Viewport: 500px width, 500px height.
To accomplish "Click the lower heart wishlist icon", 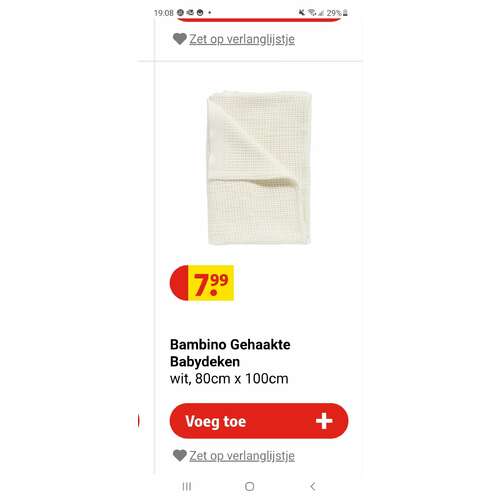I will (180, 455).
